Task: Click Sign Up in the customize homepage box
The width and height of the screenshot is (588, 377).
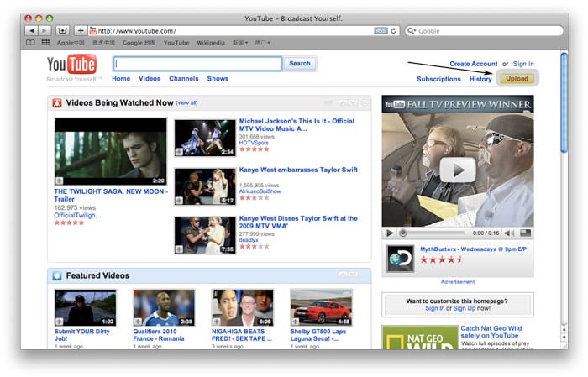Action: pos(465,308)
